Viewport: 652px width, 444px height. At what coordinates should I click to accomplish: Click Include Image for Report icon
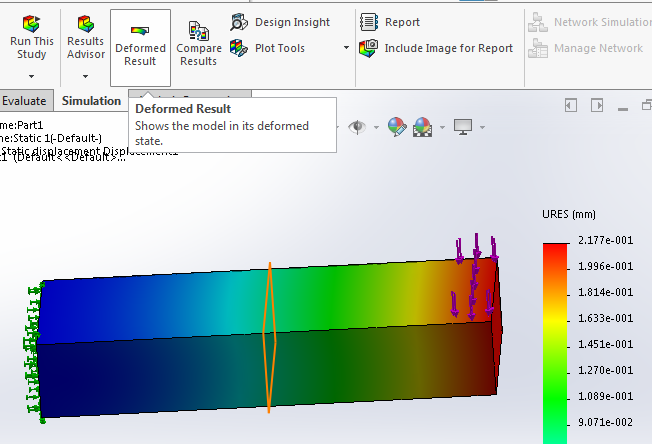click(368, 48)
